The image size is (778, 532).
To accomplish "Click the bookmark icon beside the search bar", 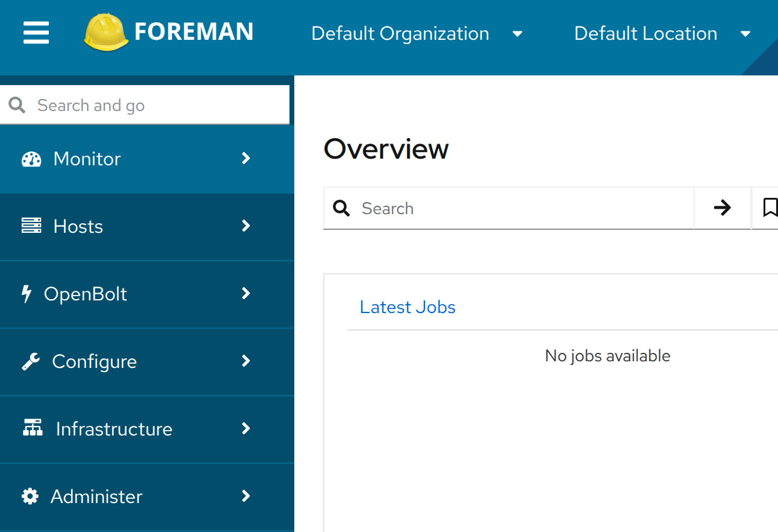I will click(x=770, y=207).
